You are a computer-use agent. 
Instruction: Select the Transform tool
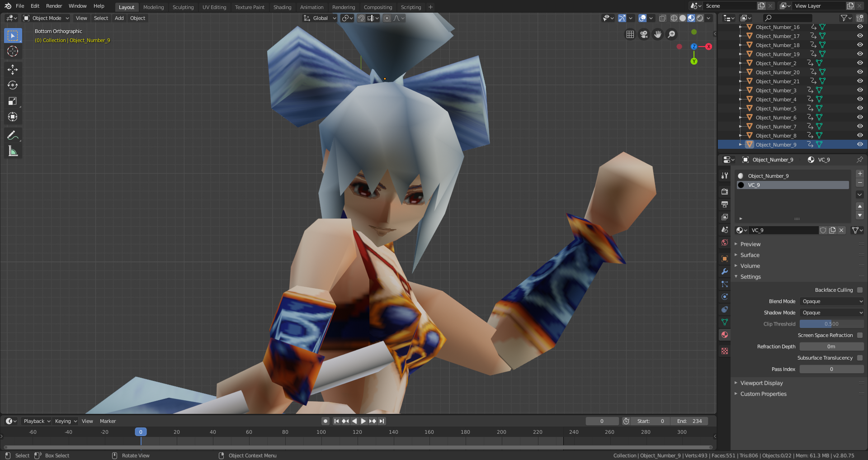pyautogui.click(x=13, y=117)
